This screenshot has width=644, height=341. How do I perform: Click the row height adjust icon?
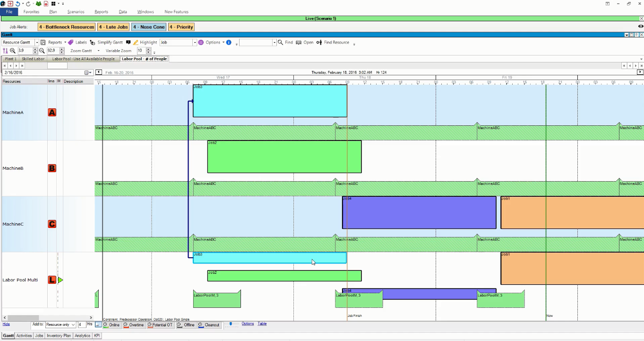click(x=5, y=51)
